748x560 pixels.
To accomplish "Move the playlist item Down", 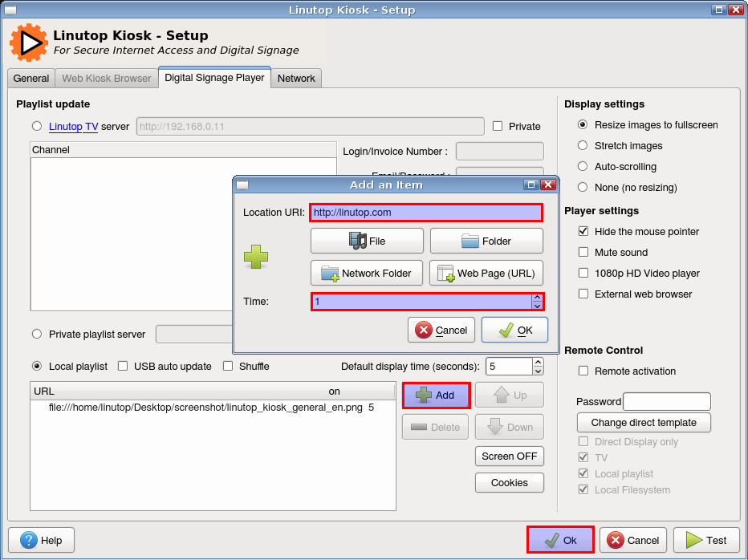I will click(x=510, y=427).
